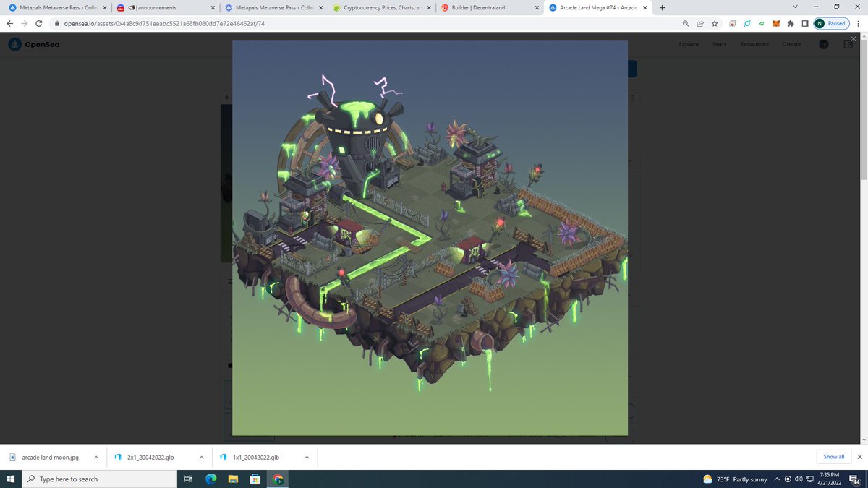Select the Arcade Land Mega #74 tab
This screenshot has height=488, width=868.
point(597,7)
